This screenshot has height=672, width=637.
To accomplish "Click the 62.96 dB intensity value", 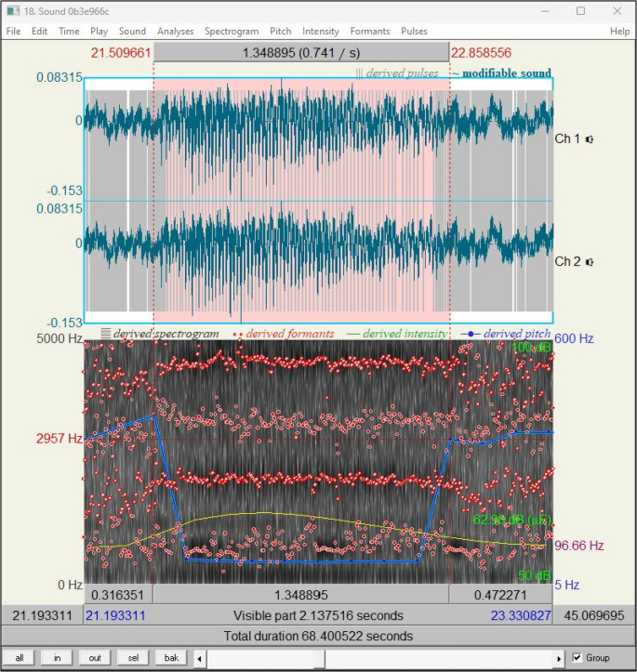I will 512,520.
